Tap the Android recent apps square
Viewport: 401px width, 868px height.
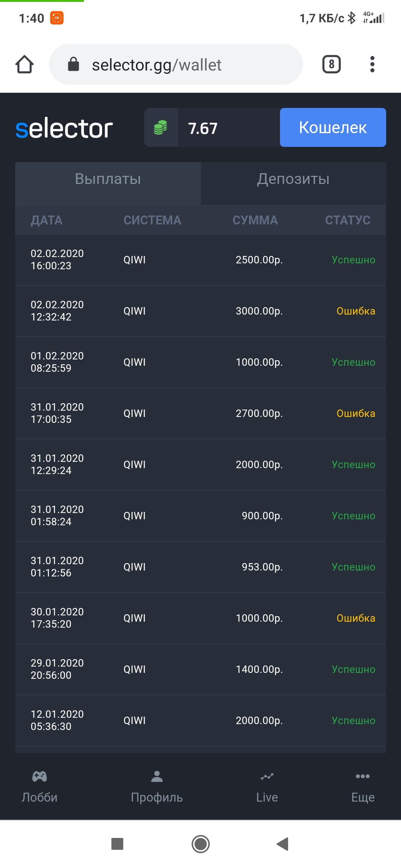pyautogui.click(x=117, y=844)
